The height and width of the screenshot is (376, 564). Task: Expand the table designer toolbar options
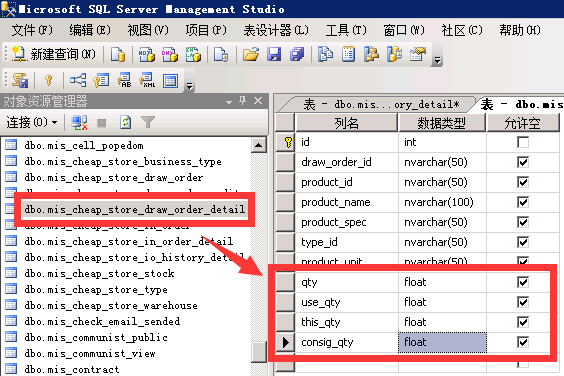190,86
